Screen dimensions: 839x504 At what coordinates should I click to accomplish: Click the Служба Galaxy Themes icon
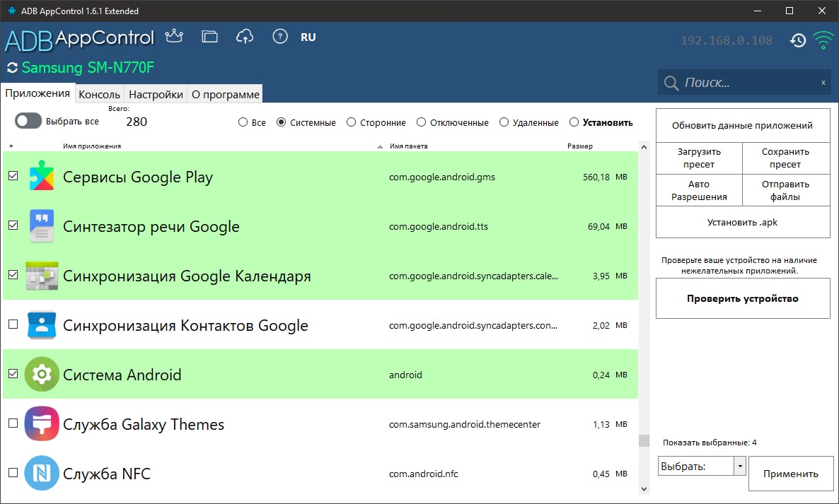pyautogui.click(x=42, y=423)
